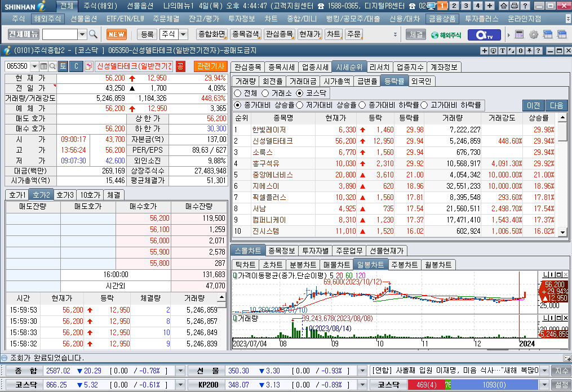
Task: Click the 코스닥 advance-decline colored bar
Action: coord(473,385)
